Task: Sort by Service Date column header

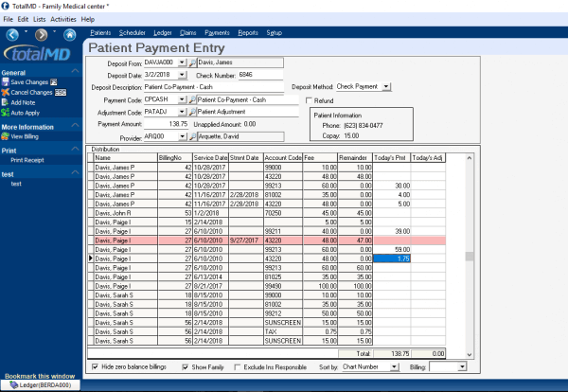Action: [210, 158]
